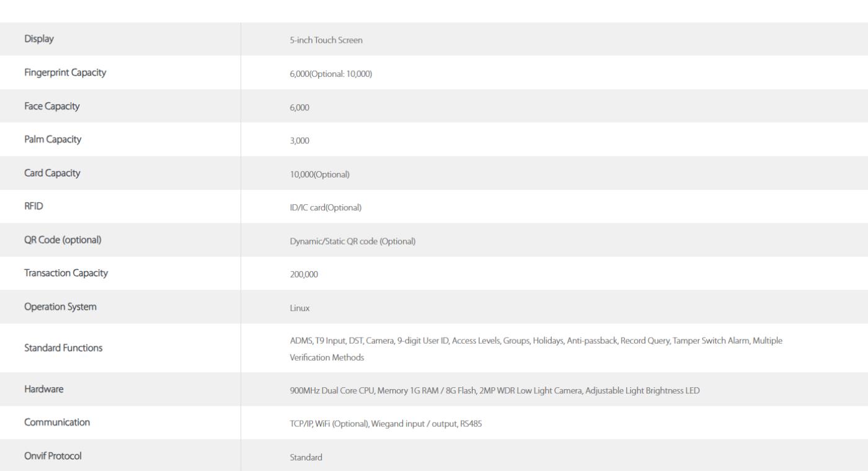Viewport: 868px width, 471px height.
Task: Click the Onvif Protocol label
Action: (x=53, y=456)
